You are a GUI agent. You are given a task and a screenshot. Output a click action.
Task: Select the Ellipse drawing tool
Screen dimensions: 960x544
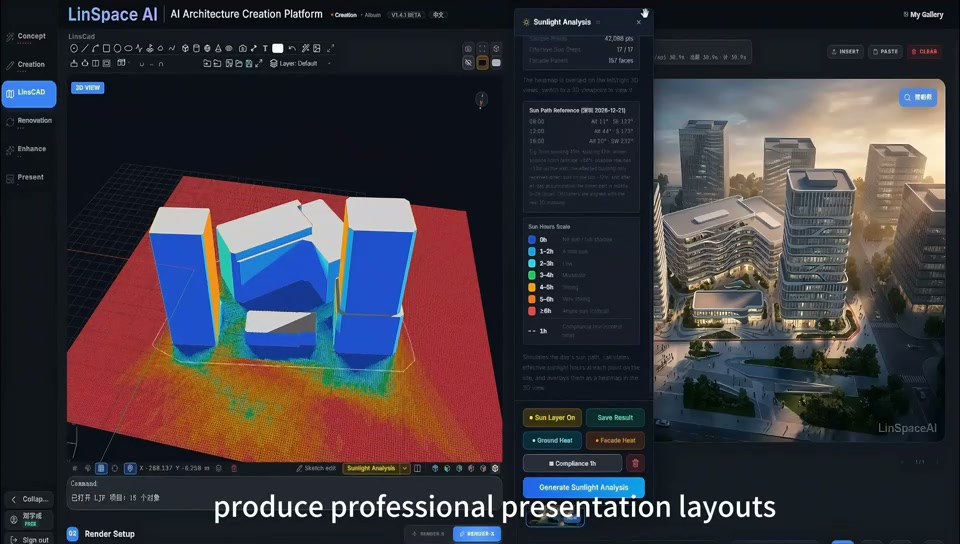tap(128, 48)
